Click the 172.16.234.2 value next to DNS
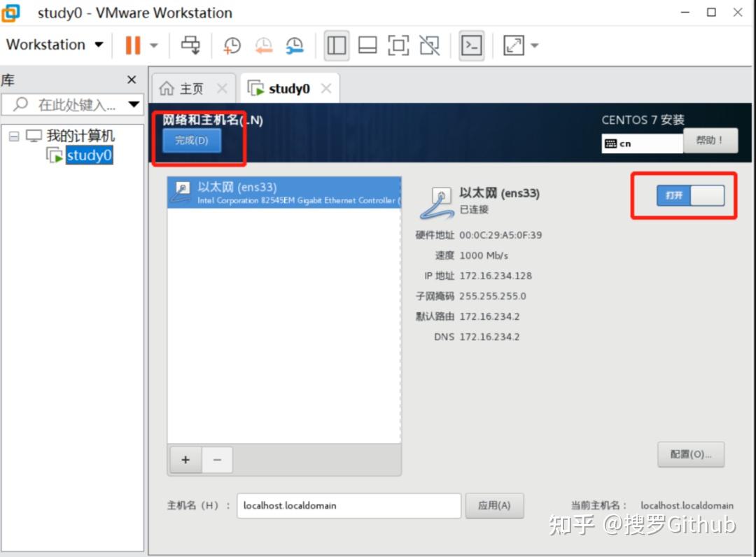This screenshot has width=756, height=557. (x=489, y=337)
